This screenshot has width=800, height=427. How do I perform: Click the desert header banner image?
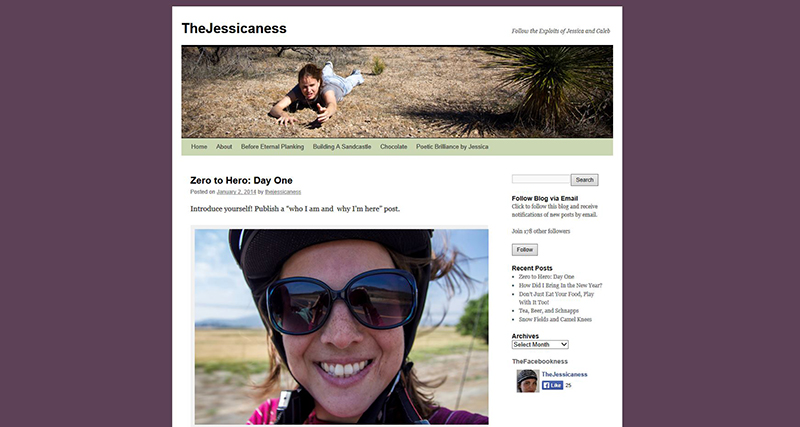click(x=397, y=92)
